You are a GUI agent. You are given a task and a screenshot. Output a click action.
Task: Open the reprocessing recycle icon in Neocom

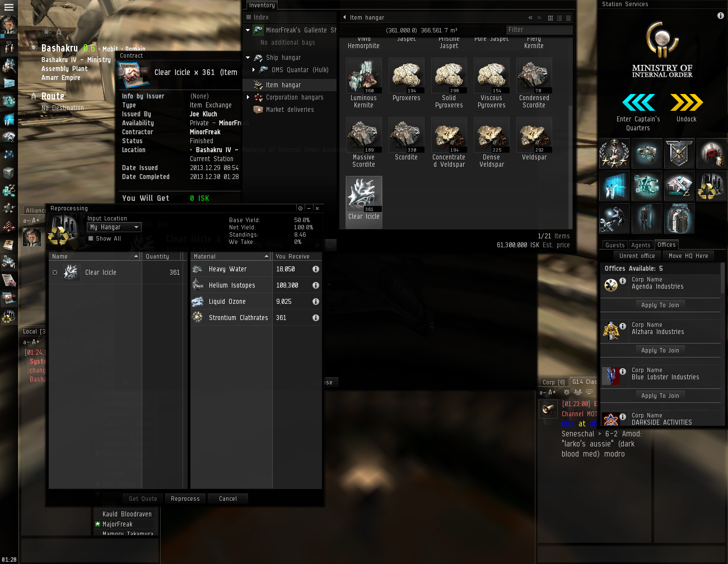[x=8, y=317]
